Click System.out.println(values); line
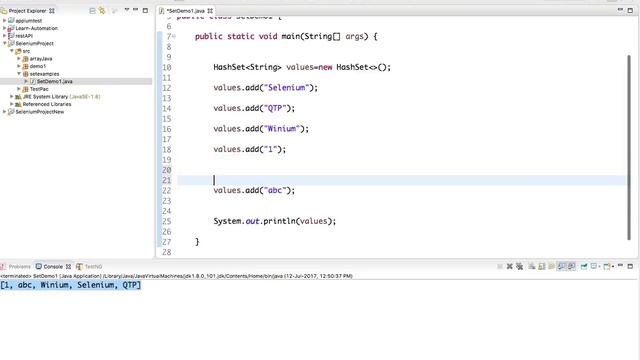 click(x=275, y=221)
